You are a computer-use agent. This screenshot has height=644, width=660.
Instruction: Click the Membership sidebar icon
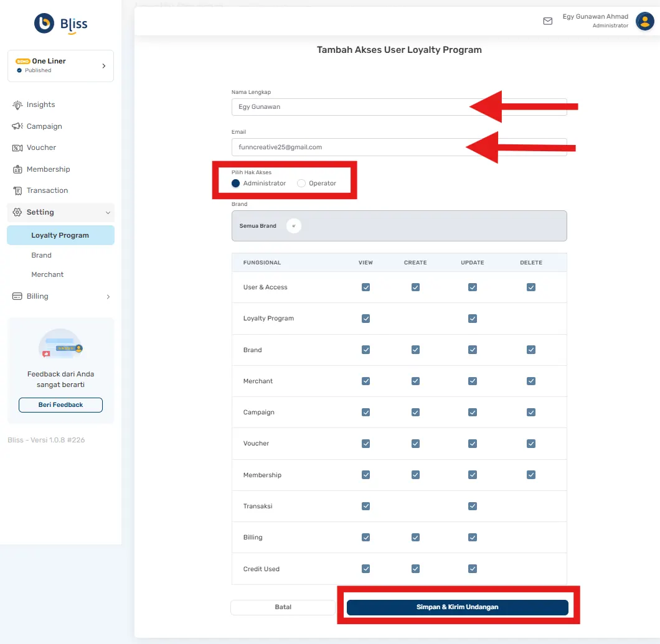18,169
